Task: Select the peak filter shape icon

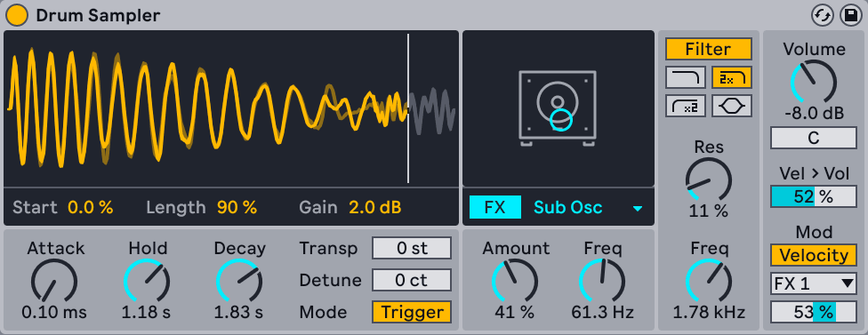Action: coord(731,106)
